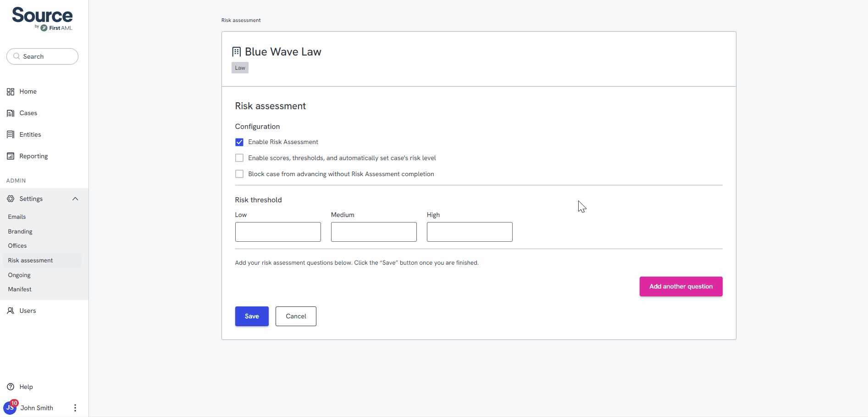Image resolution: width=868 pixels, height=417 pixels.
Task: Enable scores, thresholds and automatic risk level
Action: (x=239, y=158)
